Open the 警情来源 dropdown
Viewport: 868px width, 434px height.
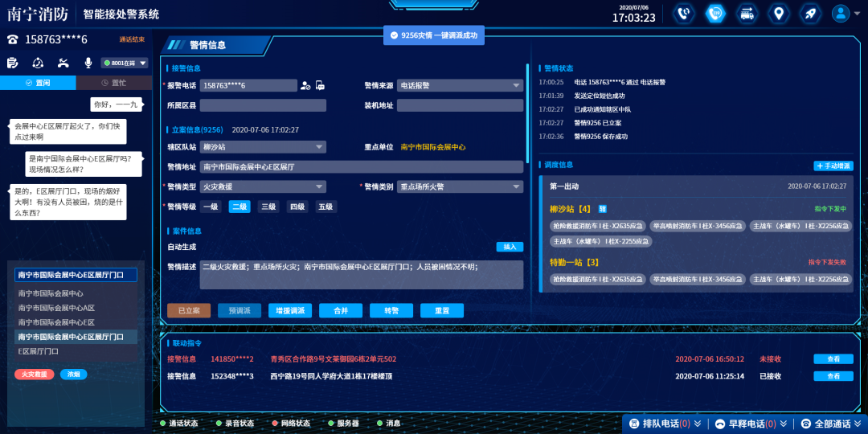click(460, 85)
